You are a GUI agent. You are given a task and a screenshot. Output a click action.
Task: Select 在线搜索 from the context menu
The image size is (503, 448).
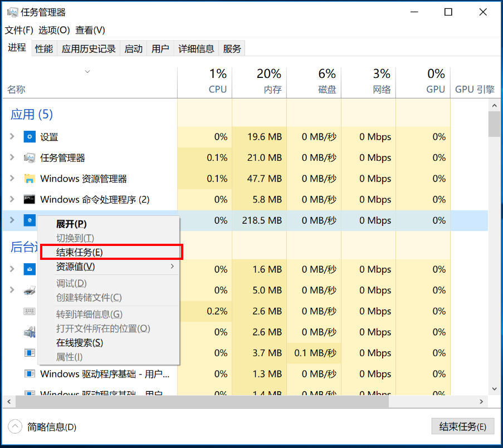(x=80, y=343)
